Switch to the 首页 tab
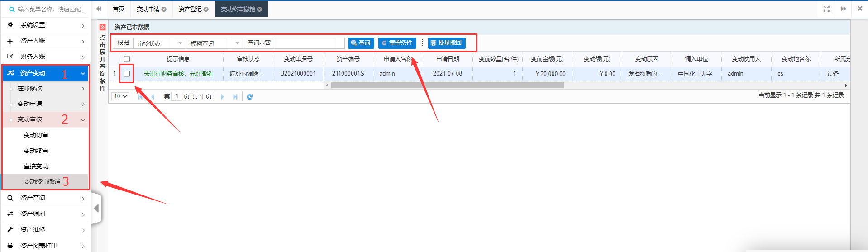The image size is (868, 252). tap(119, 9)
